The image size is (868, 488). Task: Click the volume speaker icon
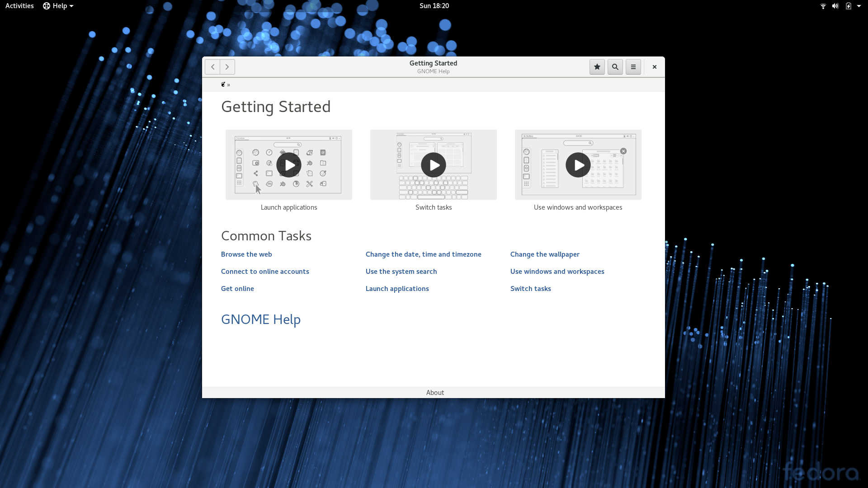click(x=835, y=6)
